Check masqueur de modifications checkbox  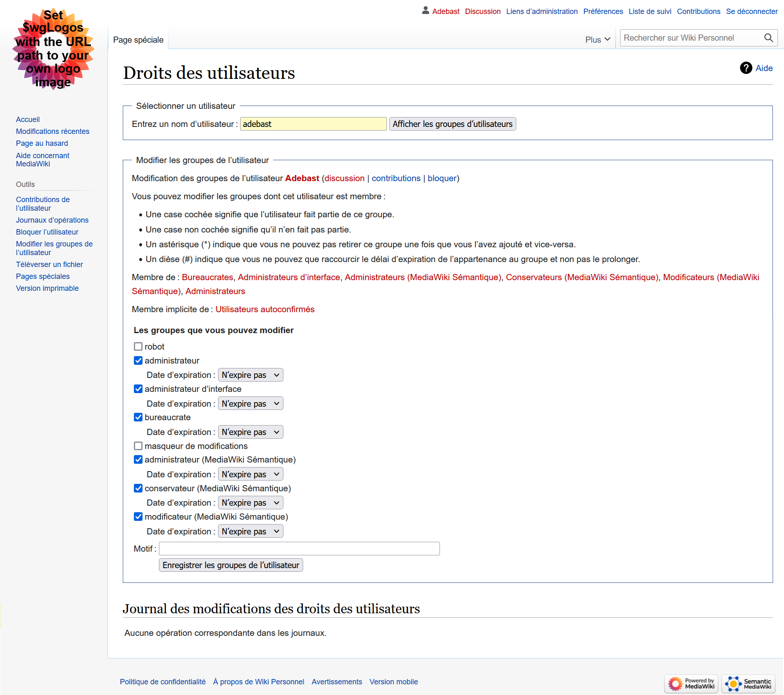click(138, 446)
